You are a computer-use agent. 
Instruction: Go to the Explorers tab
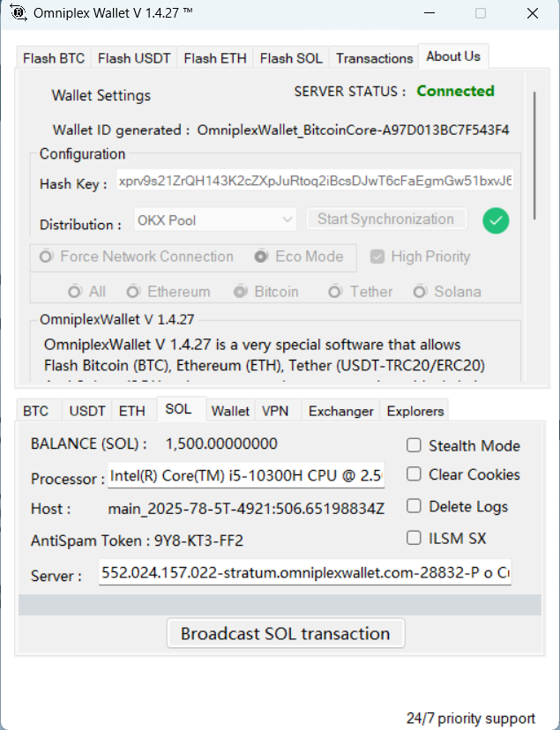415,411
